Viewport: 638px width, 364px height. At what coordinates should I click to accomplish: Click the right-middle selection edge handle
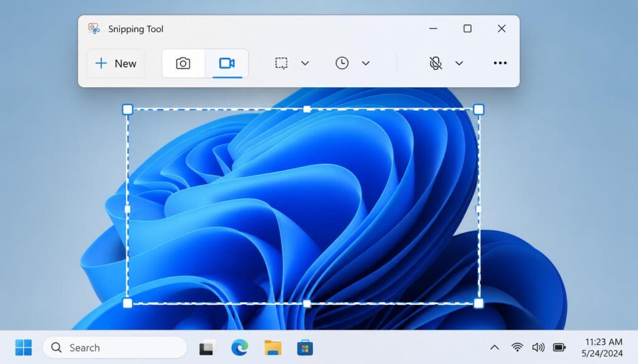478,209
